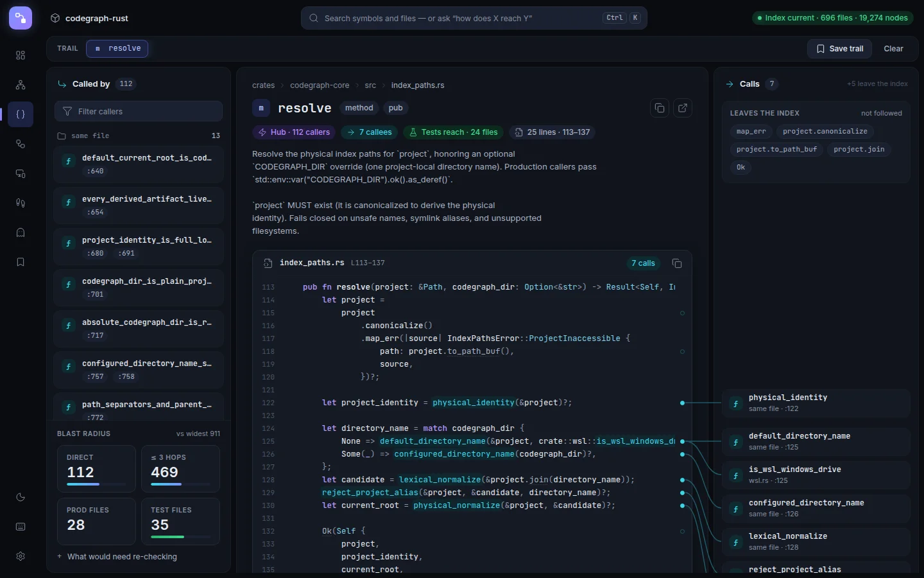
Task: Click the "+5 leave the index" link
Action: tap(877, 84)
